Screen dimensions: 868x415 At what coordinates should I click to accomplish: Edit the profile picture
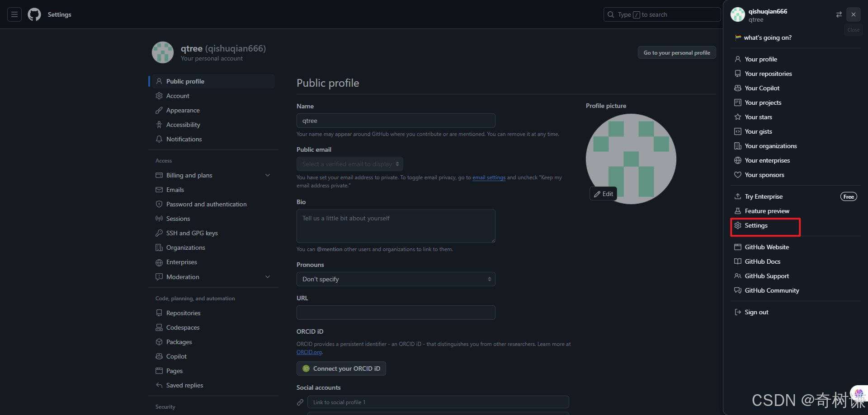[x=603, y=194]
